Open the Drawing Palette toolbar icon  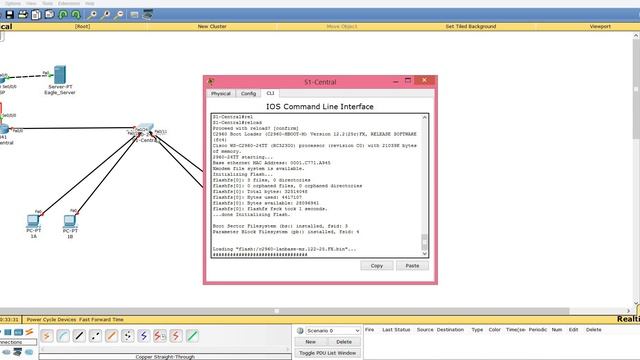point(134,15)
